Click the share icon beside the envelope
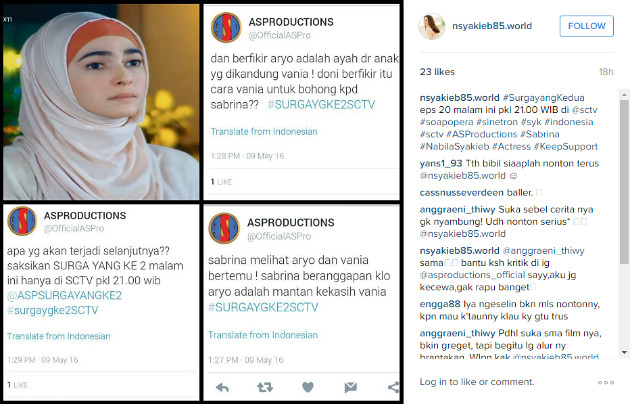This screenshot has height=404, width=630. [394, 387]
